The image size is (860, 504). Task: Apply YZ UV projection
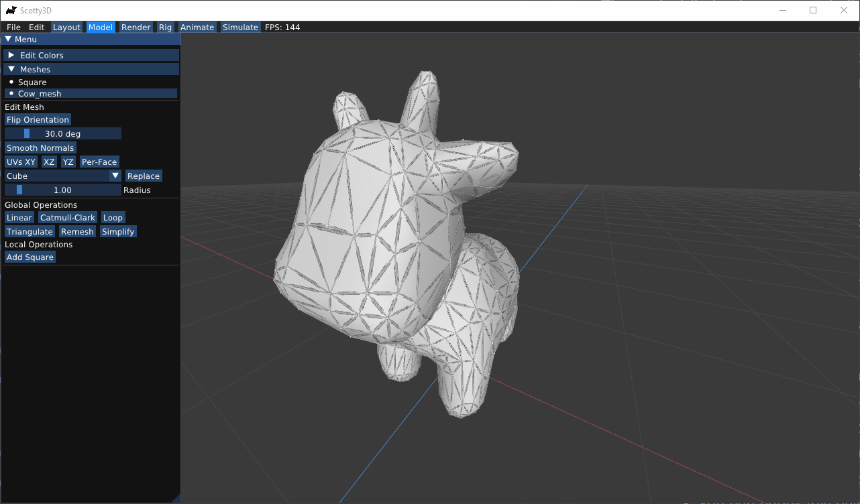point(68,162)
